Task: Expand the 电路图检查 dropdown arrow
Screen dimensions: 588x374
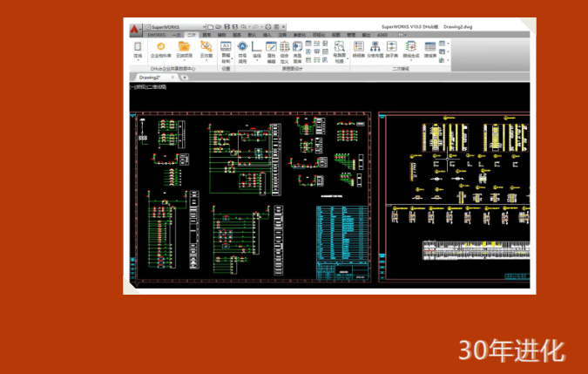Action: pos(348,58)
